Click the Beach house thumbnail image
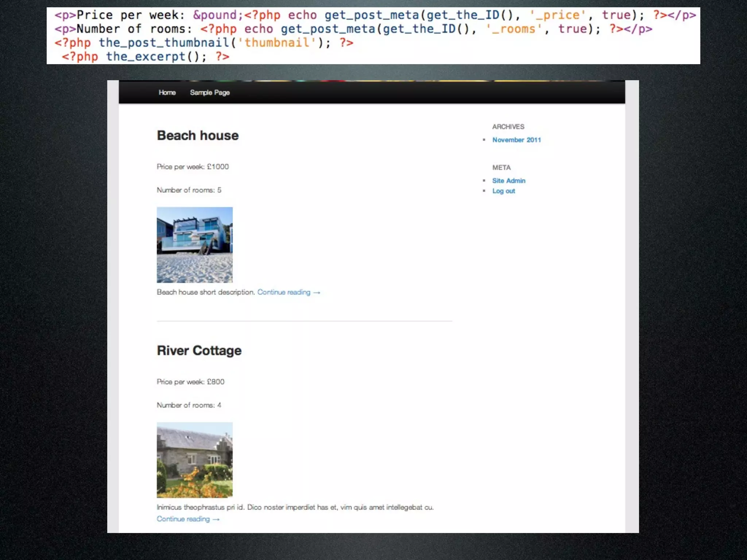Image resolution: width=747 pixels, height=560 pixels. coord(194,245)
